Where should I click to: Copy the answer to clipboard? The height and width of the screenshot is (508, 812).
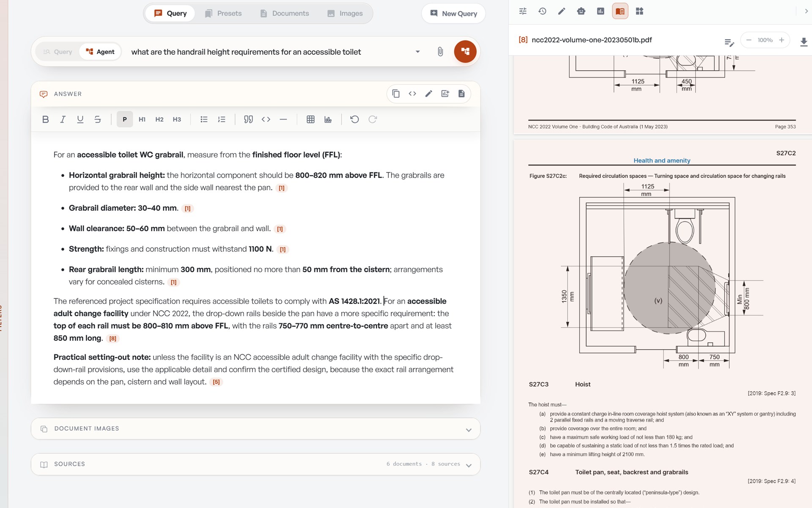[x=396, y=94]
